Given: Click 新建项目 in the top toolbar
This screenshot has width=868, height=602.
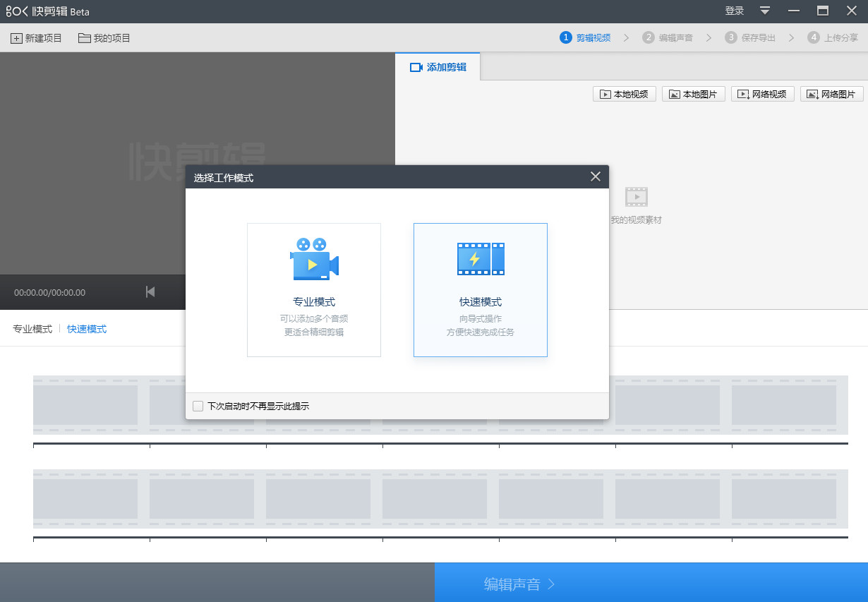Looking at the screenshot, I should coord(37,38).
